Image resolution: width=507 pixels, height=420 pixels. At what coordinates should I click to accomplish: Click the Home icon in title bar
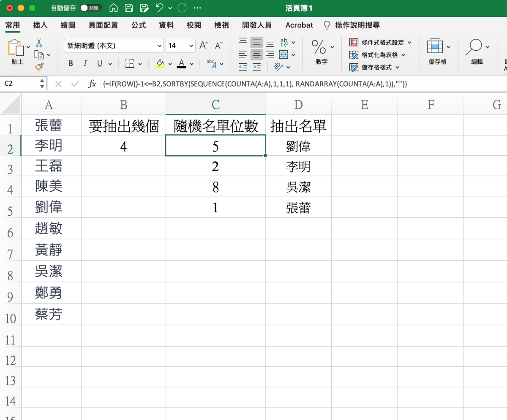(x=113, y=8)
